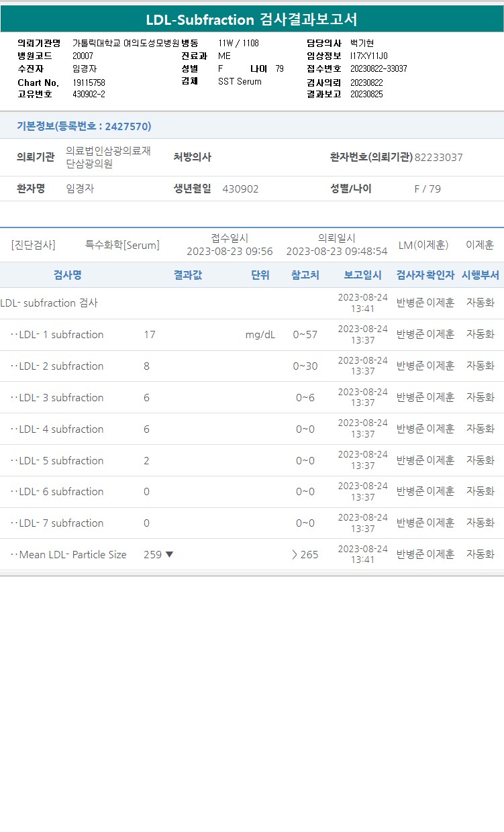This screenshot has width=504, height=832.
Task: Click the 보고일시 column header
Action: [362, 275]
